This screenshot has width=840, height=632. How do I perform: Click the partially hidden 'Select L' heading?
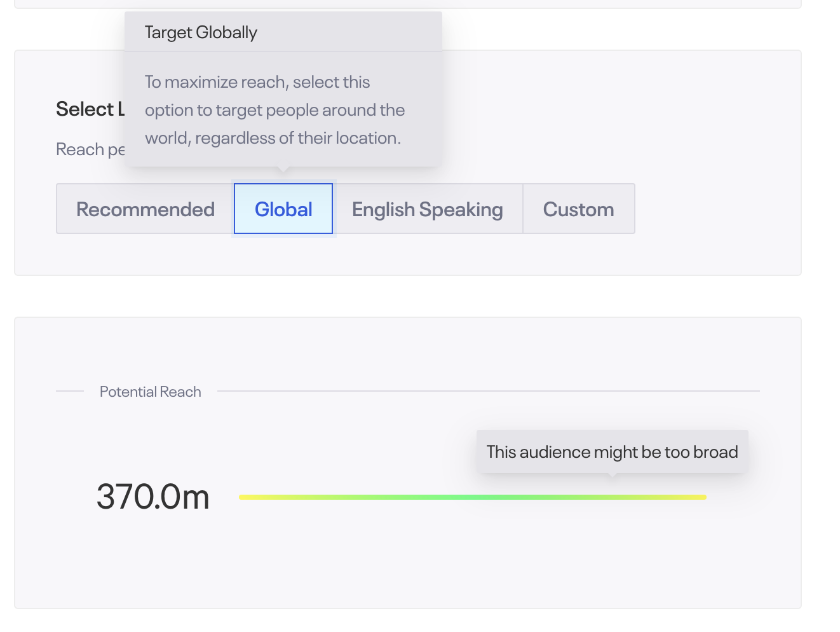(89, 109)
